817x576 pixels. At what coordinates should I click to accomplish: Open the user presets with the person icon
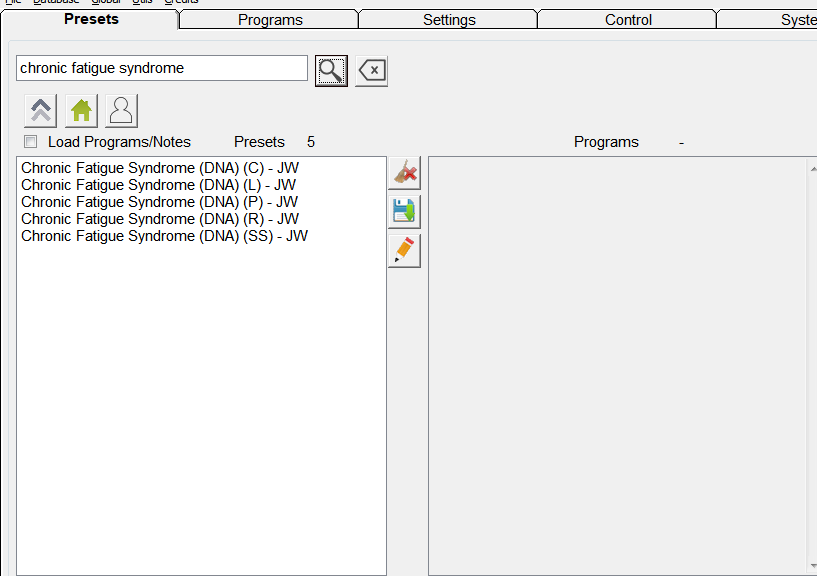pyautogui.click(x=121, y=110)
